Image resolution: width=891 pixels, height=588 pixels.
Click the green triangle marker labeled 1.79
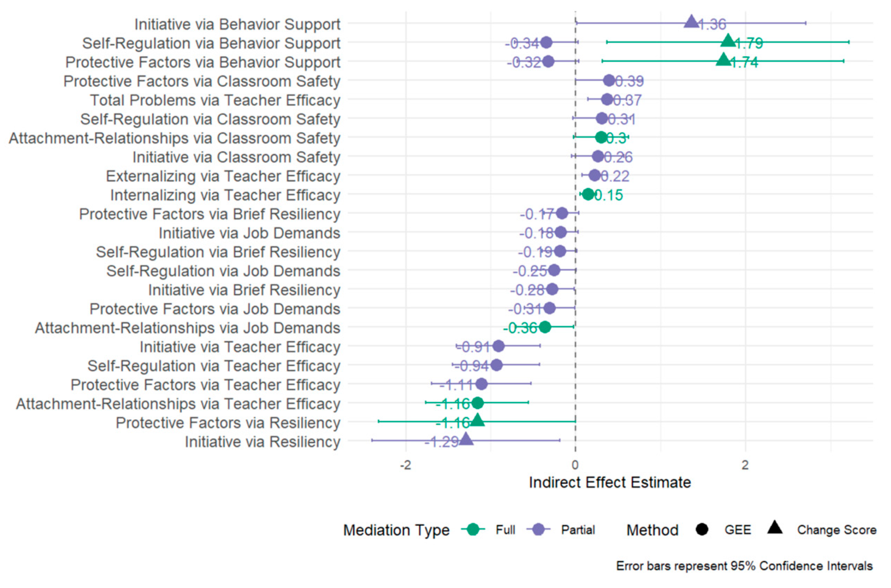tap(728, 41)
